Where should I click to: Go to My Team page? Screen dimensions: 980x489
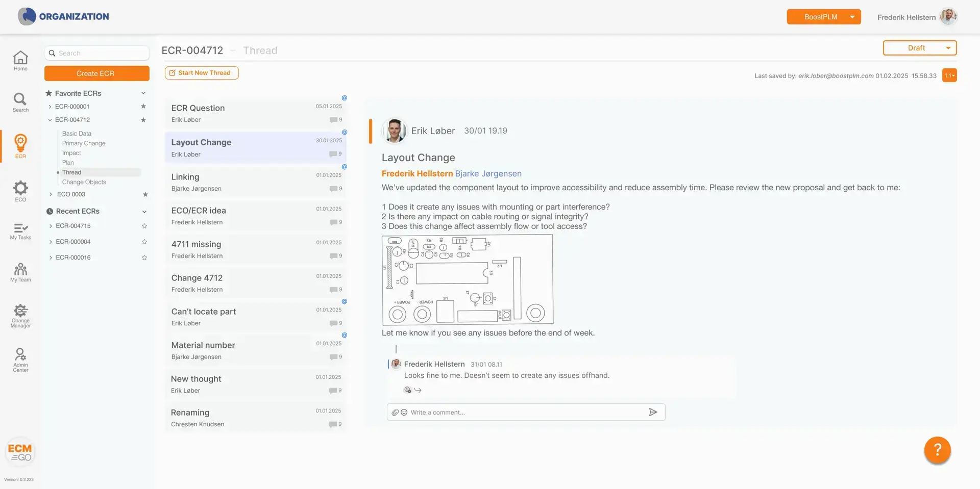[20, 272]
